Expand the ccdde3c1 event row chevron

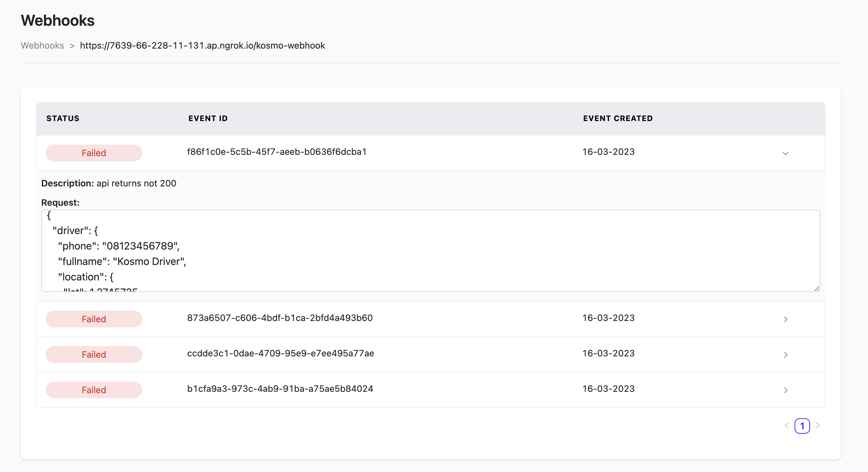786,354
